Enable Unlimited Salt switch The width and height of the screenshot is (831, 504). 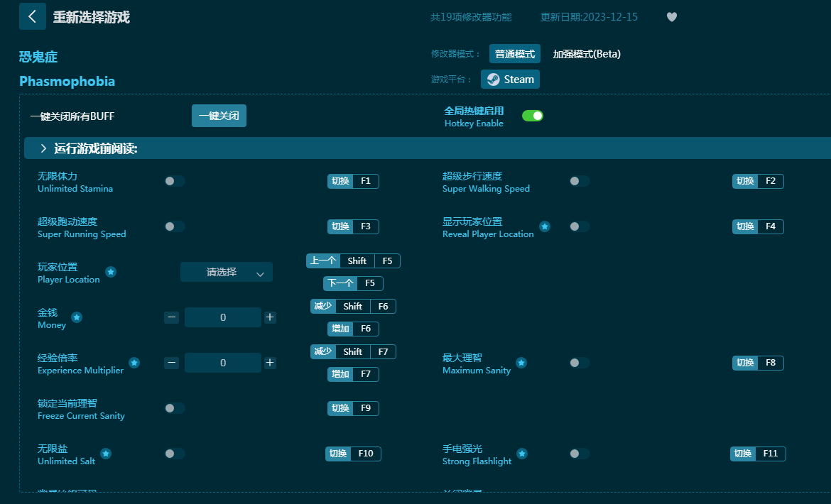point(174,454)
